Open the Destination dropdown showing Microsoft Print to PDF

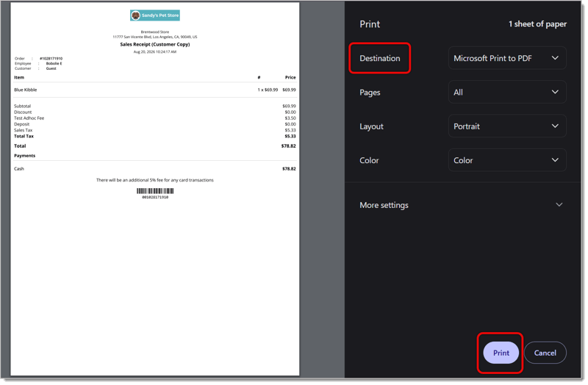pos(509,58)
